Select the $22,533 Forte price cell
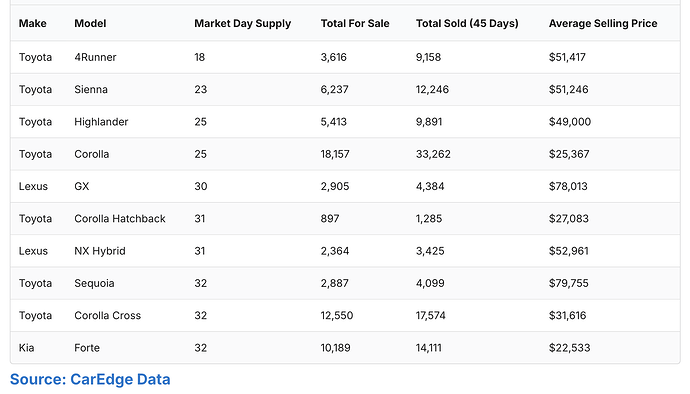690x394 pixels. (x=569, y=348)
